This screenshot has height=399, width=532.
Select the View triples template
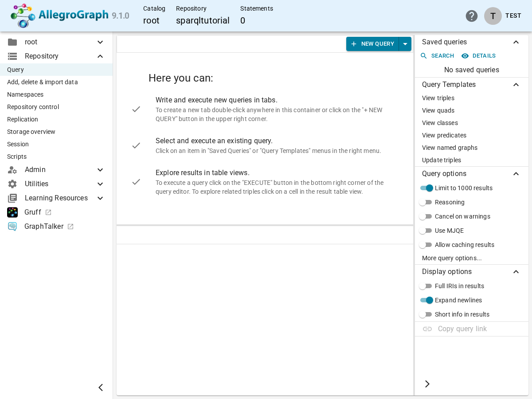pyautogui.click(x=472, y=98)
